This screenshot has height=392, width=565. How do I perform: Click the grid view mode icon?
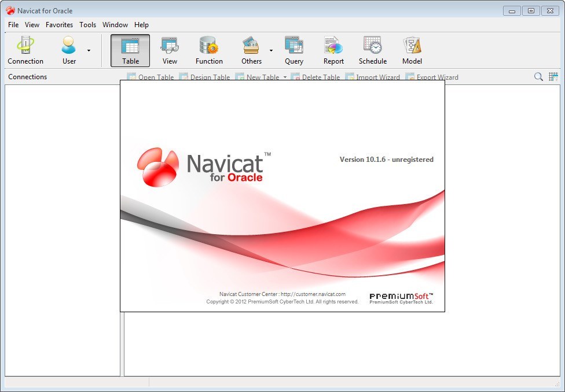(x=553, y=76)
